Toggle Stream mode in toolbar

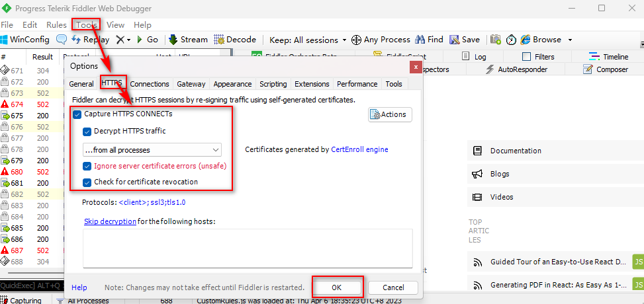click(188, 40)
